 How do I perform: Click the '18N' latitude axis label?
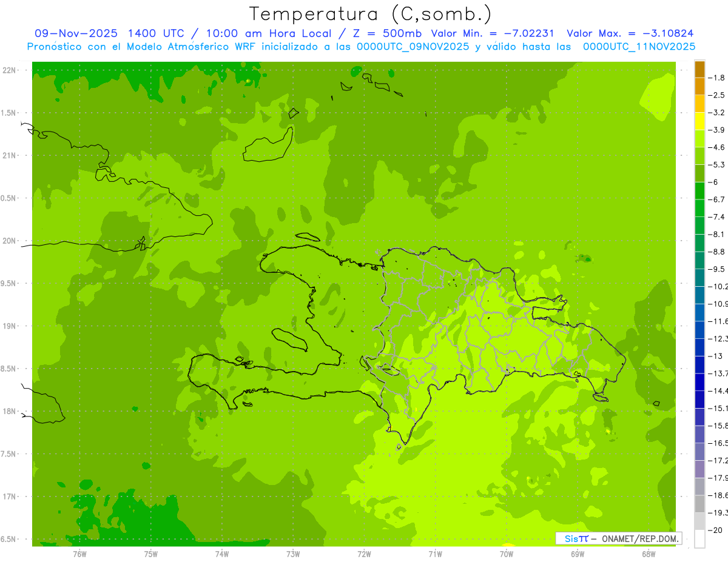(x=10, y=411)
